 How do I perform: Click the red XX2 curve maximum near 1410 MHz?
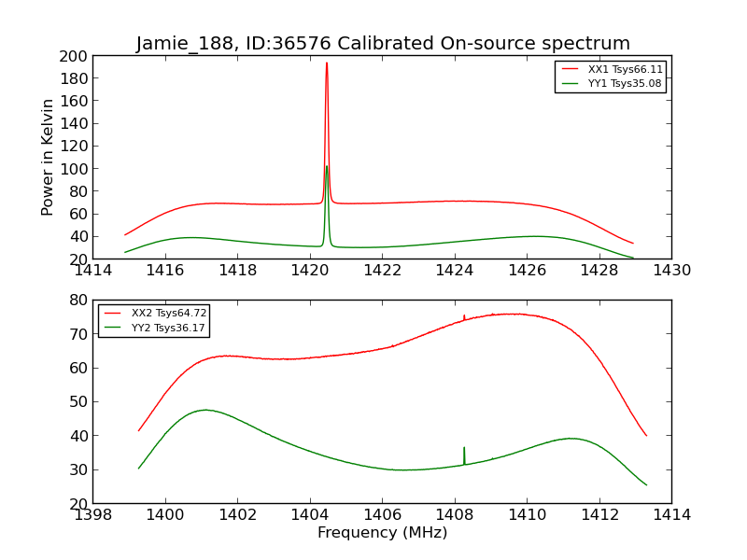click(x=517, y=314)
